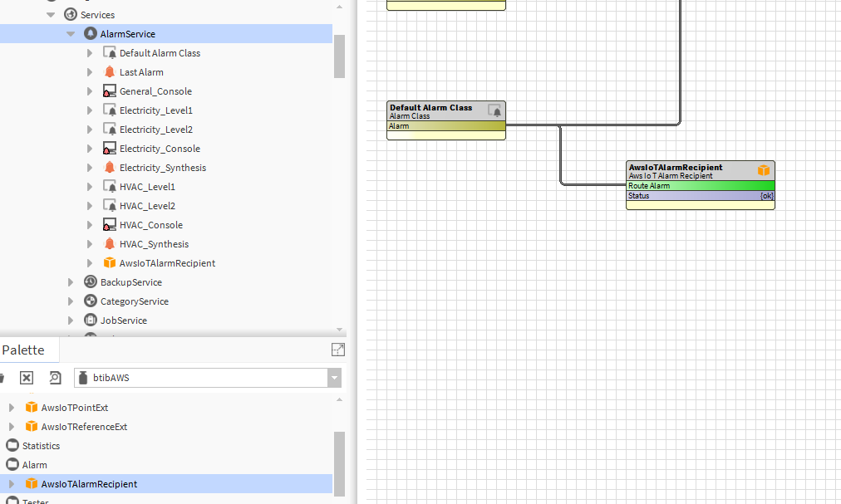Image resolution: width=841 pixels, height=504 pixels.
Task: Click the Route Alarm slot
Action: coord(700,186)
